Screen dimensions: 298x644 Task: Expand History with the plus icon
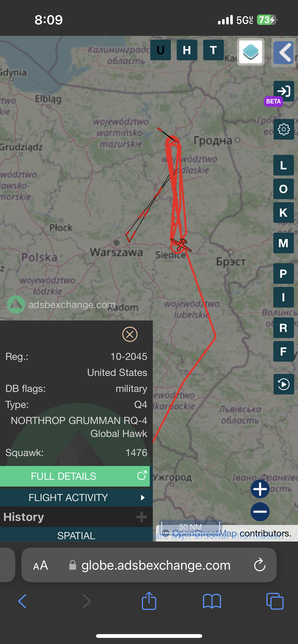coord(141,517)
